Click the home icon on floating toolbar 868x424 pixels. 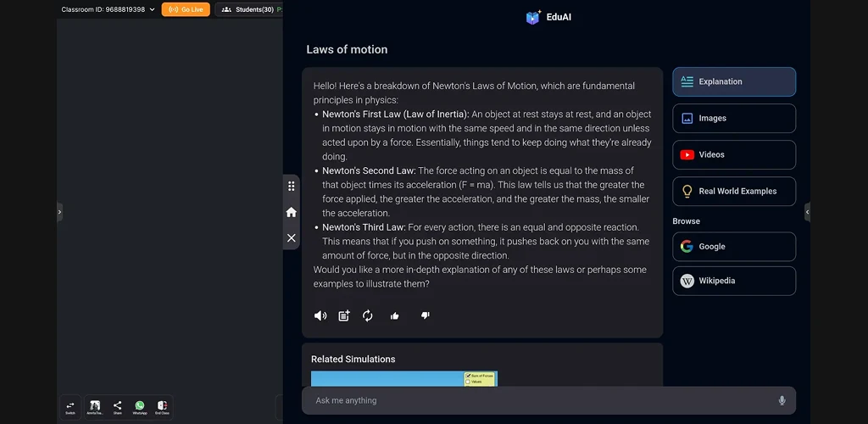point(292,212)
